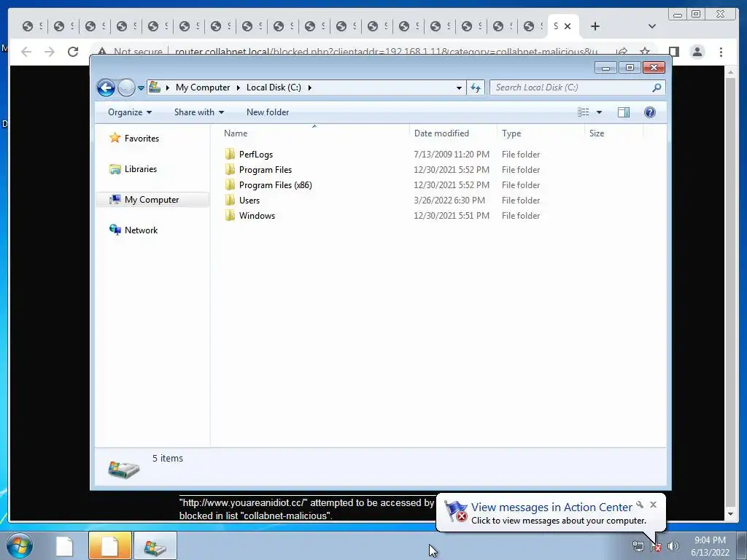Select the Windows folder icon

click(230, 215)
